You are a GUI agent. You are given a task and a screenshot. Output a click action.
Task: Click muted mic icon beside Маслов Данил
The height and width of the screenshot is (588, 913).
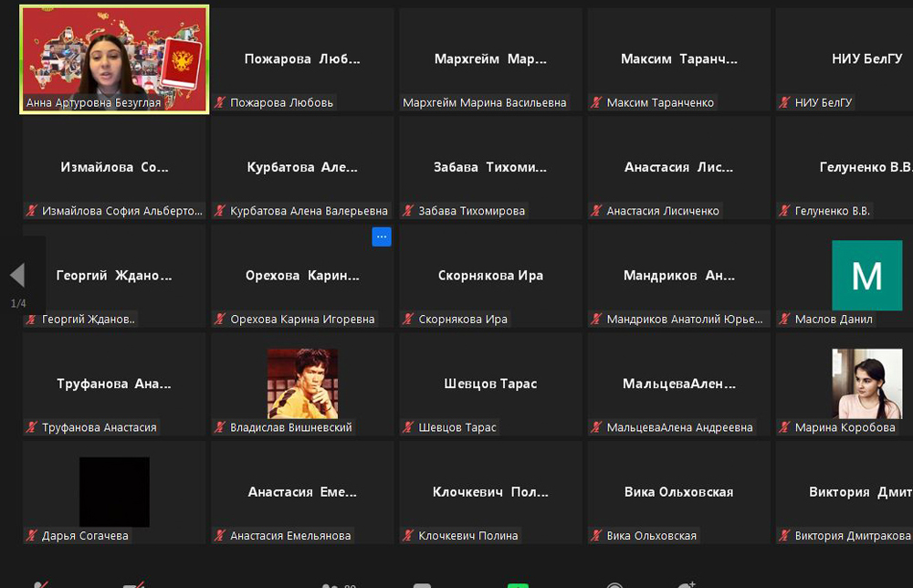(x=784, y=319)
